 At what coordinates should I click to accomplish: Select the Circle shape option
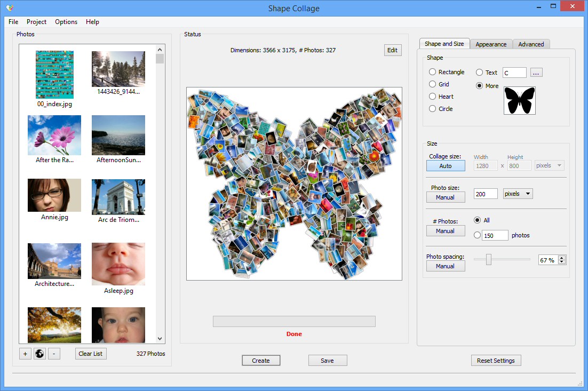pyautogui.click(x=432, y=109)
